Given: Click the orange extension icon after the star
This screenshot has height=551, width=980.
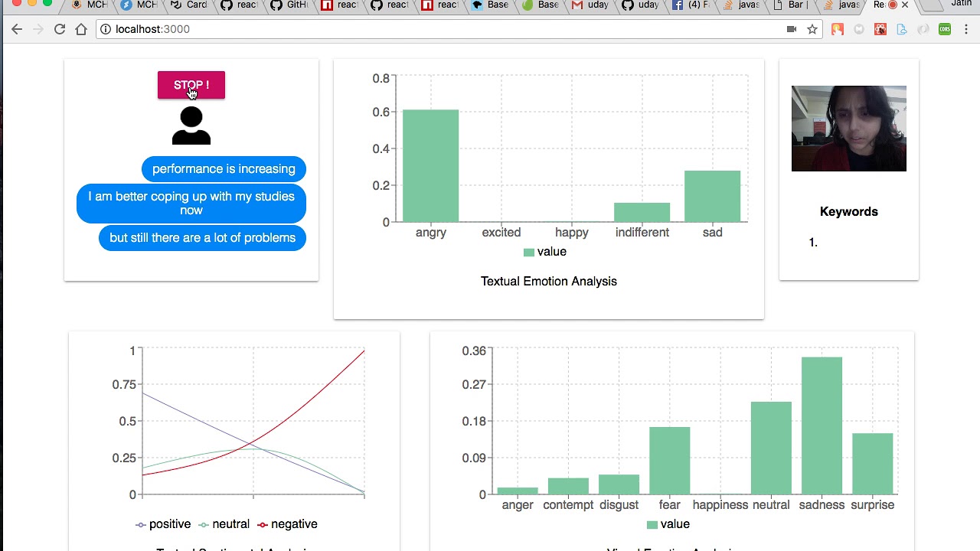Looking at the screenshot, I should (837, 29).
